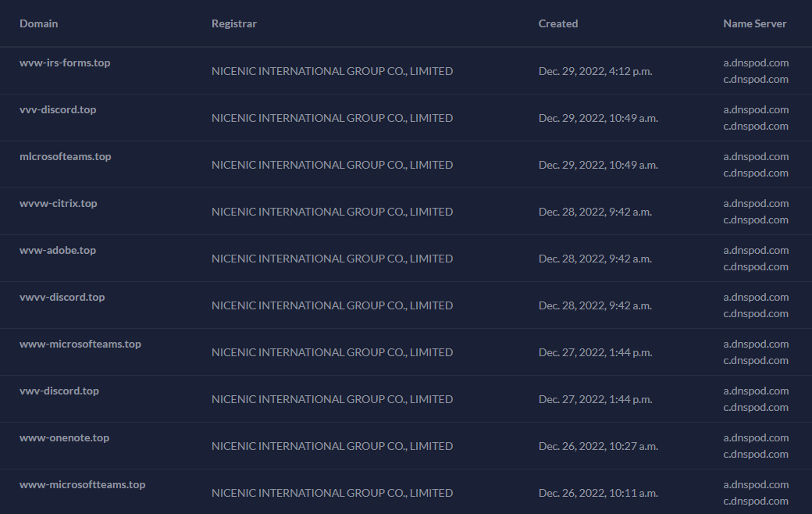
Task: Open the wvvw-citrix.top domain row
Action: pyautogui.click(x=59, y=204)
